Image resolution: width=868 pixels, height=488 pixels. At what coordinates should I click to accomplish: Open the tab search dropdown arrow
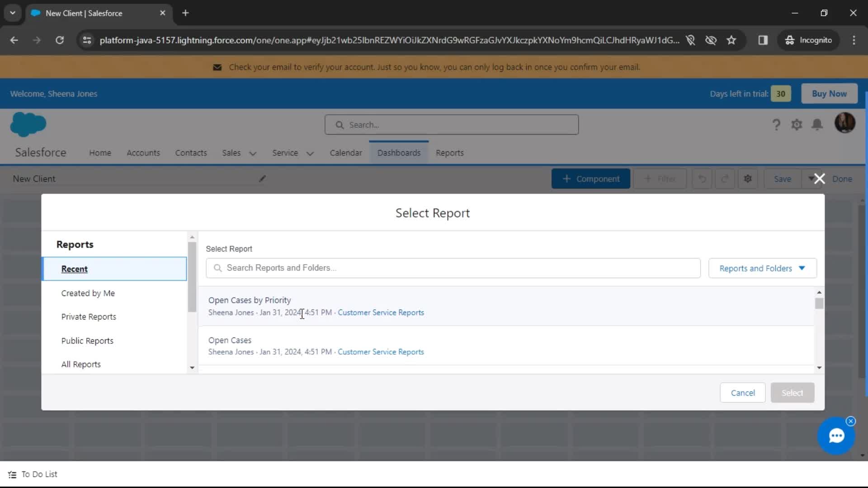click(x=13, y=13)
